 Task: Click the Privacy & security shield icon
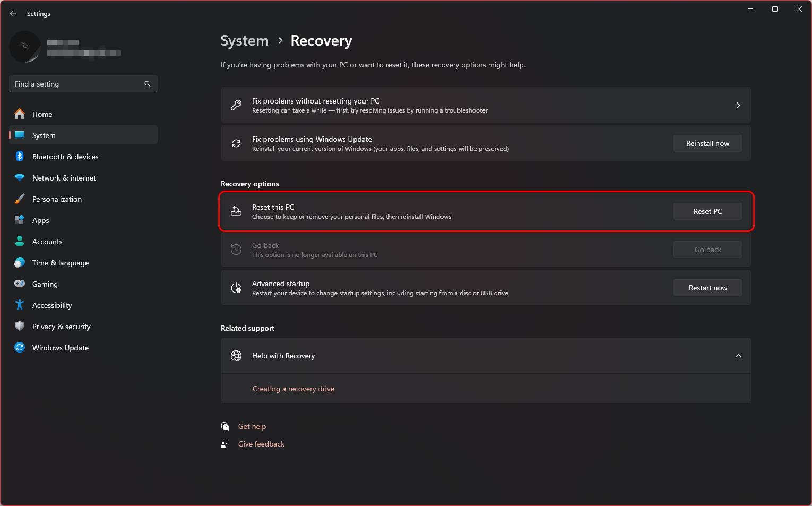[x=20, y=327]
